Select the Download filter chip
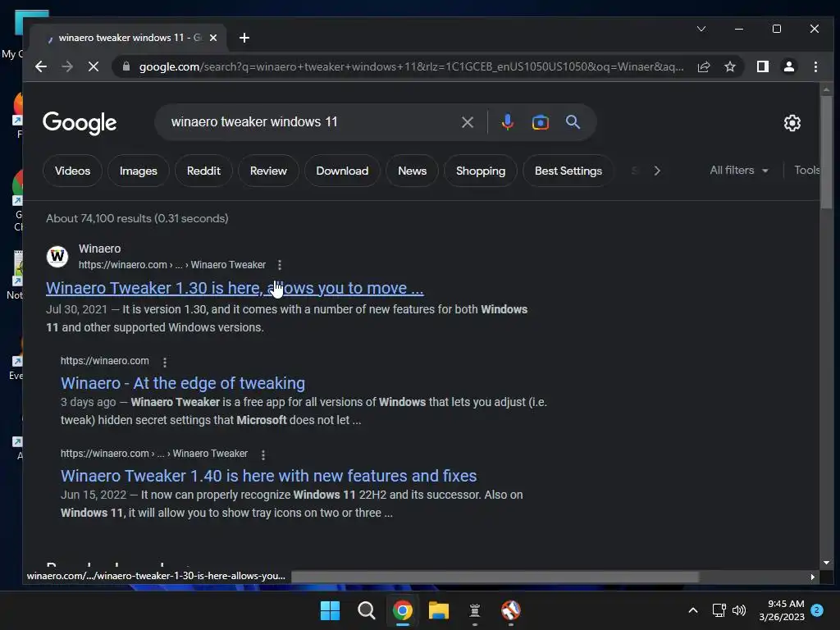This screenshot has height=630, width=840. pyautogui.click(x=342, y=171)
